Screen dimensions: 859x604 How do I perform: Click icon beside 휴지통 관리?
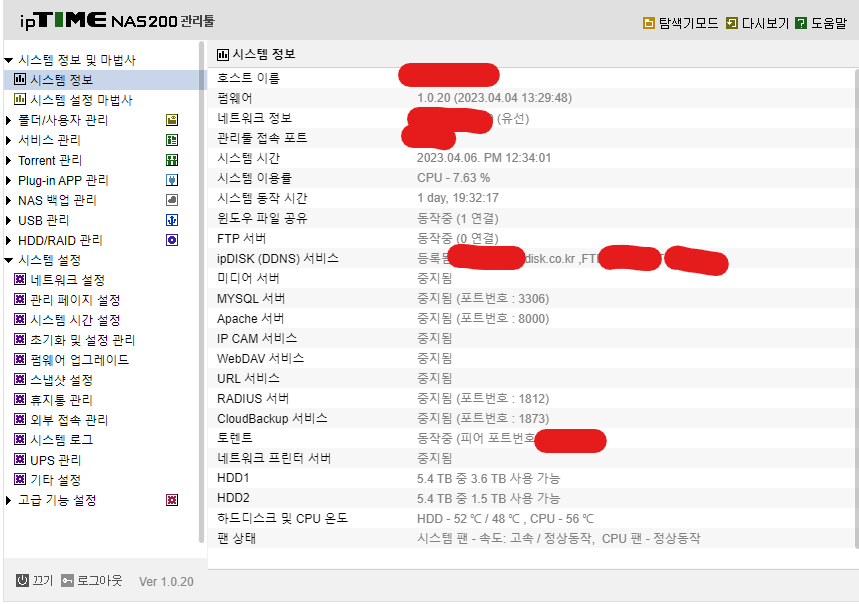coord(20,399)
